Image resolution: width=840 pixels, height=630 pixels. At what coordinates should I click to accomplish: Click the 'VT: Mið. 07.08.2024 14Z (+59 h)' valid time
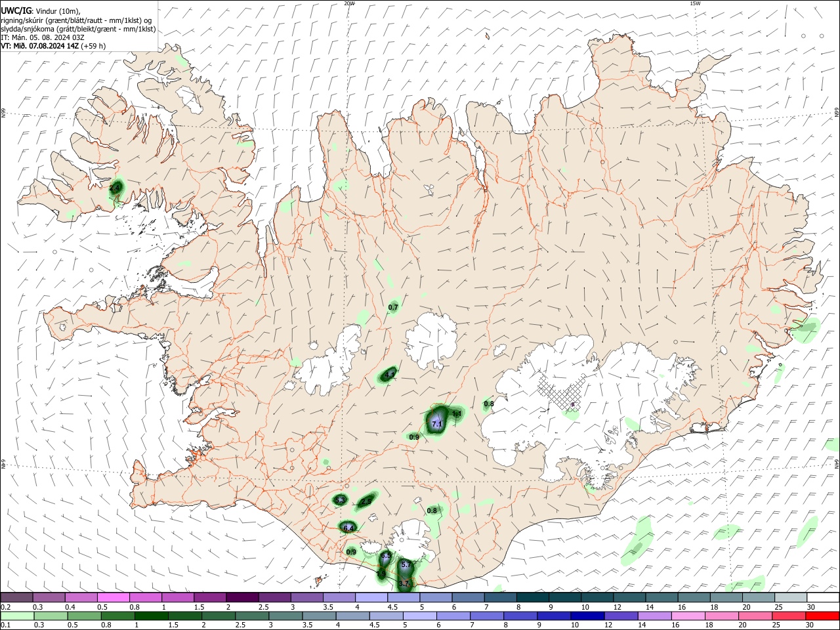click(x=53, y=46)
